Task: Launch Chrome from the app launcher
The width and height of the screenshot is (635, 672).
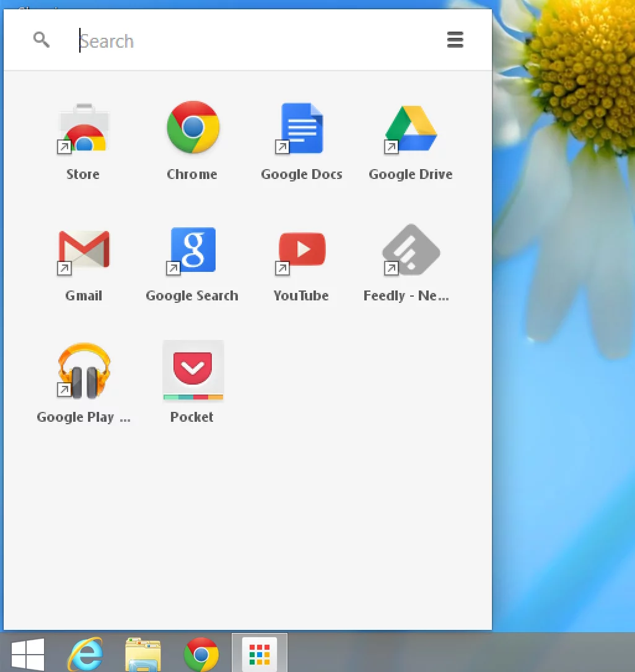Action: [192, 128]
